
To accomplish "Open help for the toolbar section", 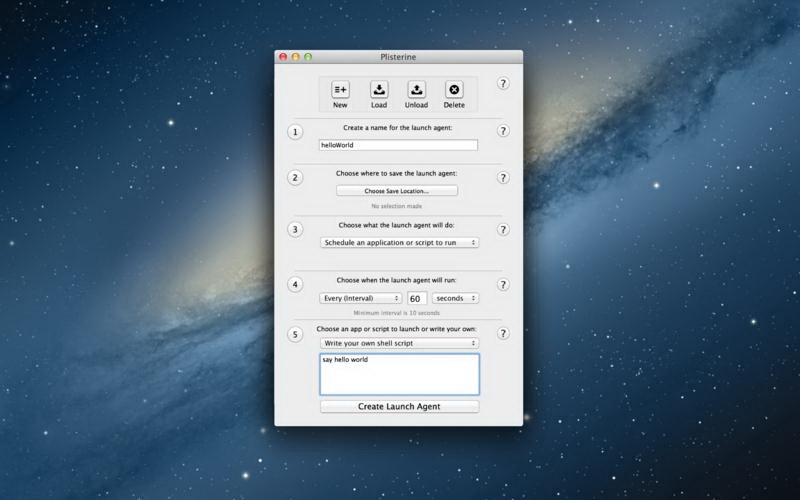I will click(503, 83).
